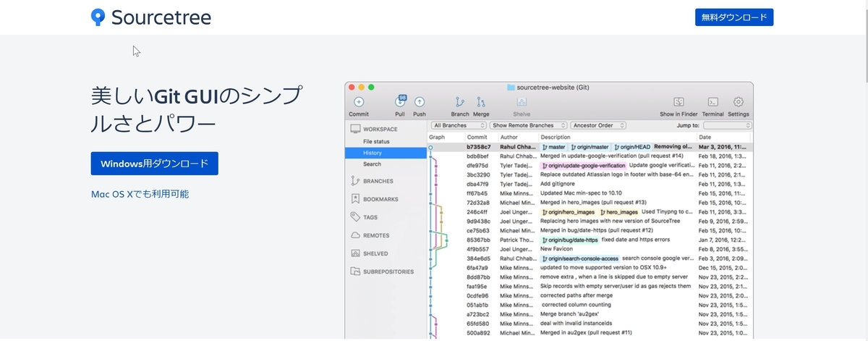The width and height of the screenshot is (868, 341).
Task: Click the origin/update-google-verification label
Action: point(583,165)
